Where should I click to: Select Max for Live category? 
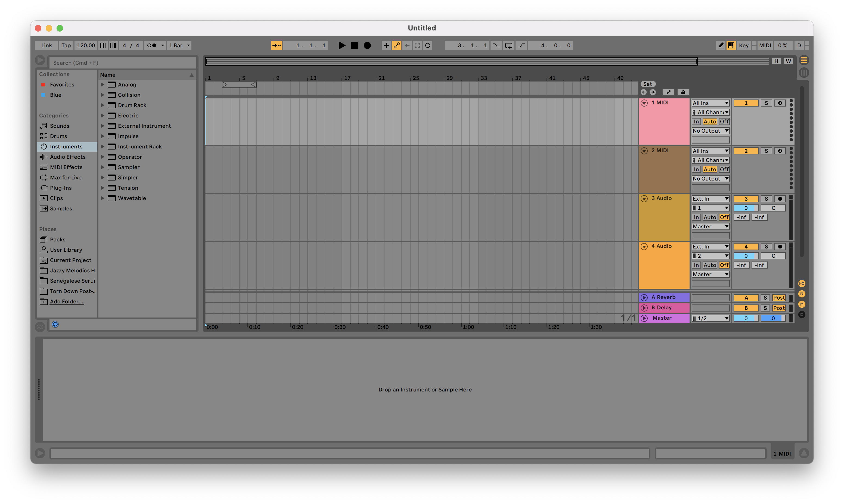[x=67, y=178]
